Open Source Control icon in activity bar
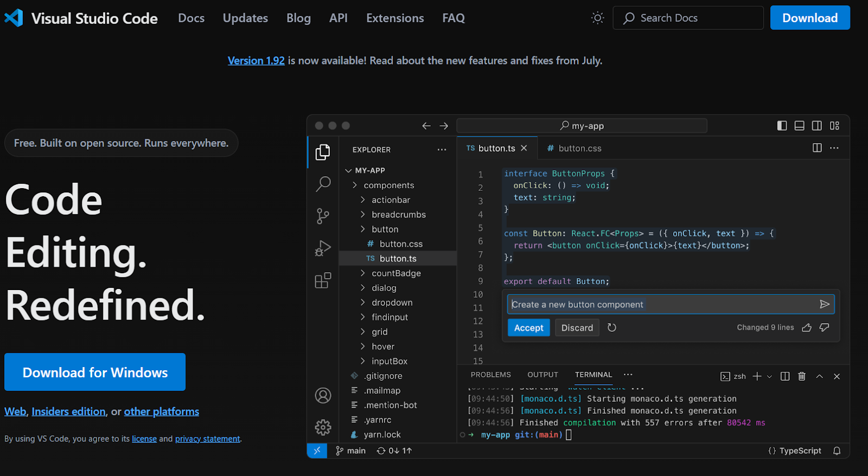This screenshot has height=476, width=868. (323, 216)
